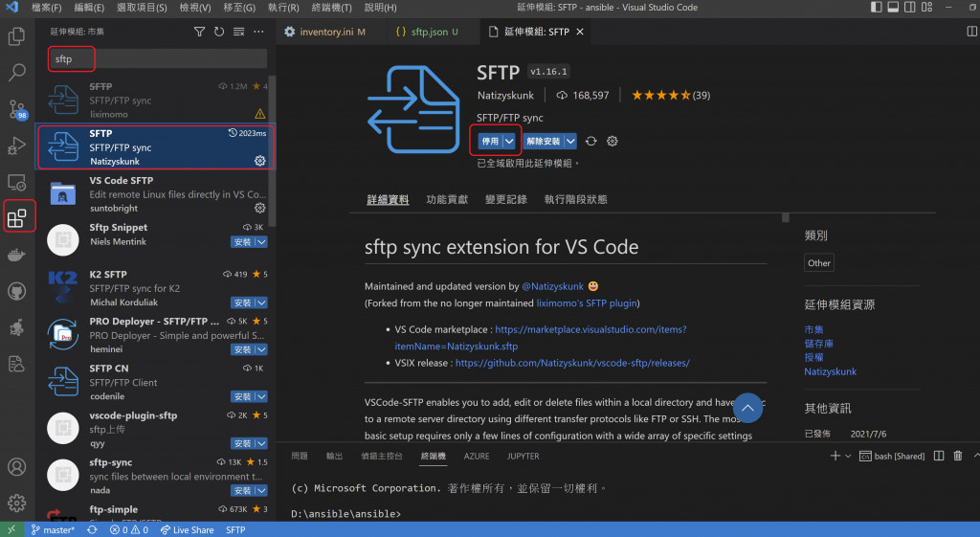The width and height of the screenshot is (980, 537).
Task: Open customize layout icon in title bar
Action: pos(926,8)
